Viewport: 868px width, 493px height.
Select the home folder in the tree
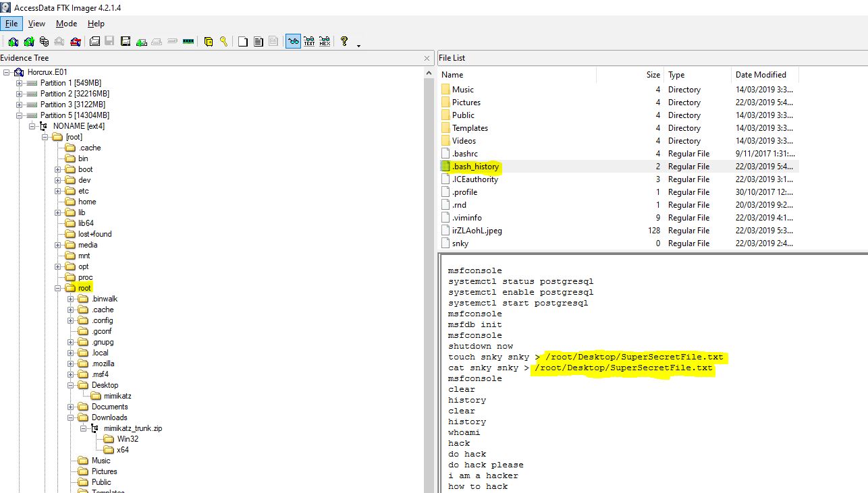point(87,202)
